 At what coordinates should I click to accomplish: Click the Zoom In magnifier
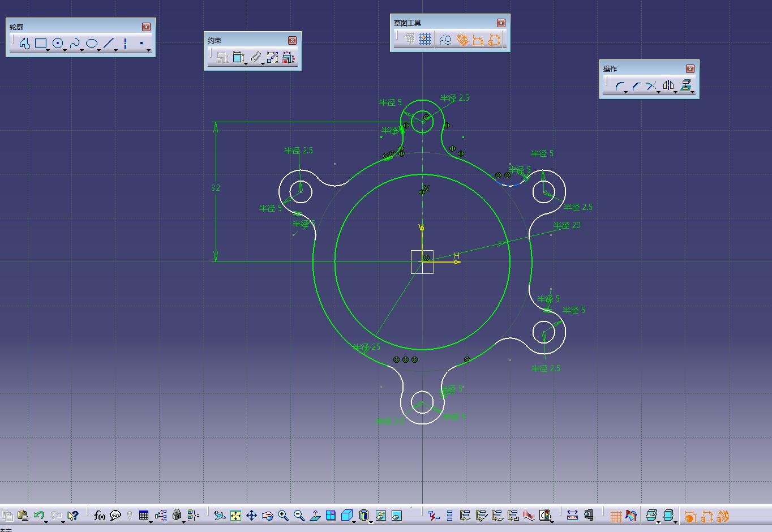284,516
